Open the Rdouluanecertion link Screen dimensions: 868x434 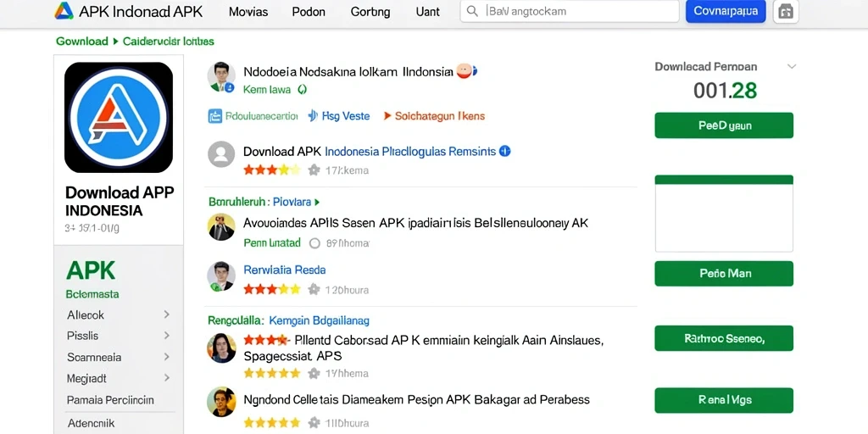(261, 116)
